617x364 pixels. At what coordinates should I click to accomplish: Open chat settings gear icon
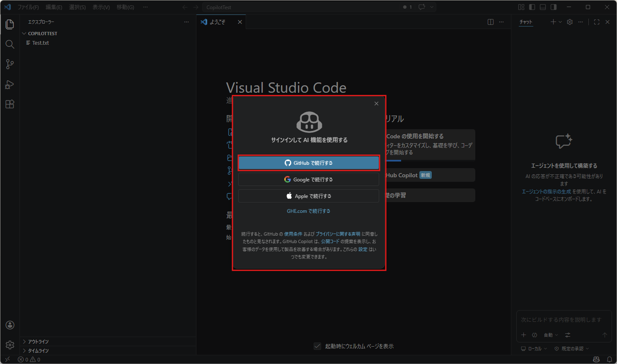point(570,22)
